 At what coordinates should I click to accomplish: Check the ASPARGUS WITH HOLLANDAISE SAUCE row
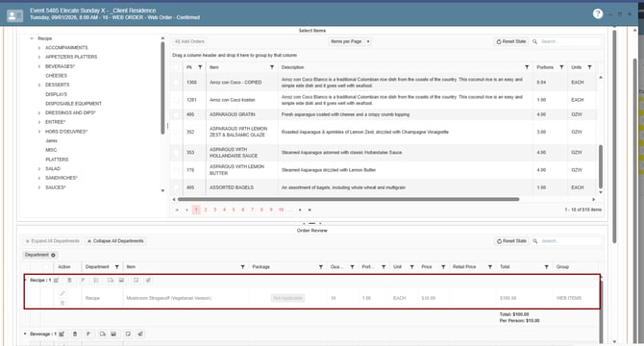(x=177, y=152)
